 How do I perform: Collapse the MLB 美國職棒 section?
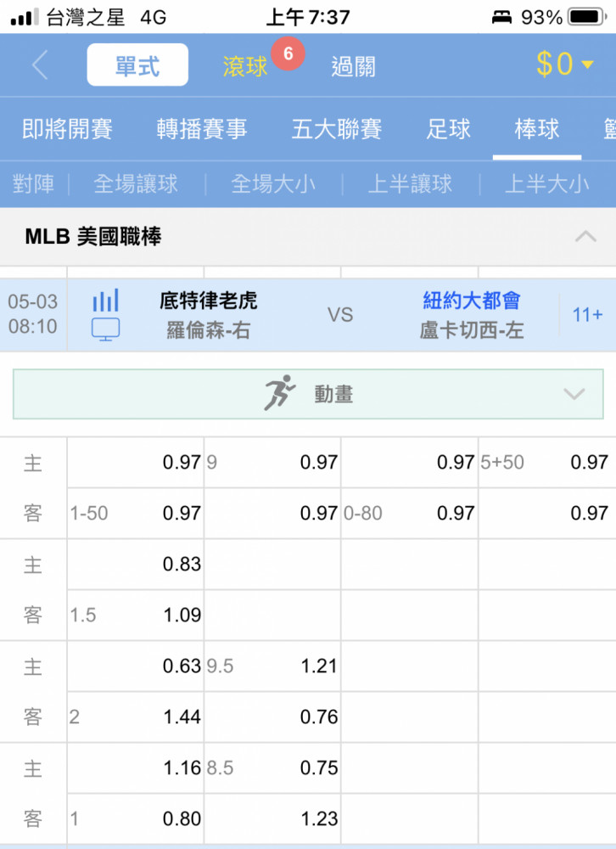585,237
